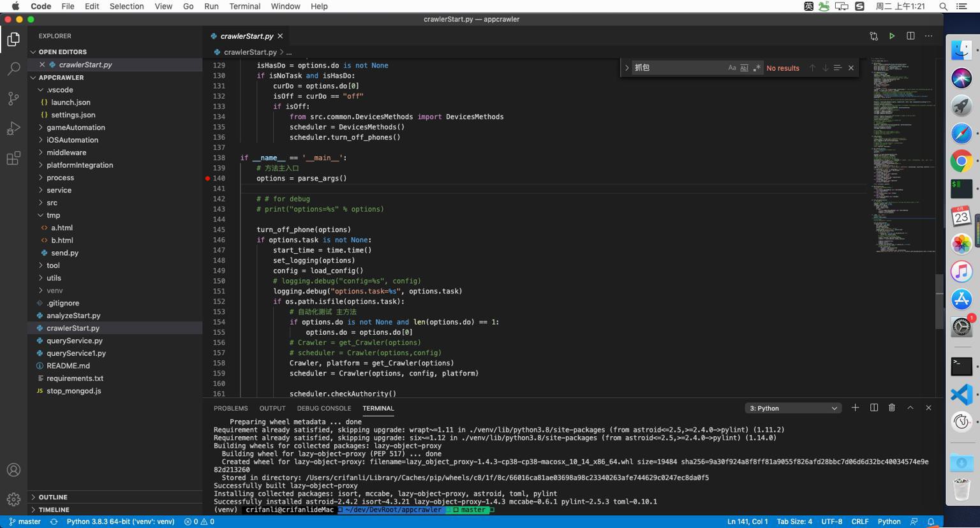The image size is (980, 528).
Task: Show errors and warnings count
Action: coord(199,522)
